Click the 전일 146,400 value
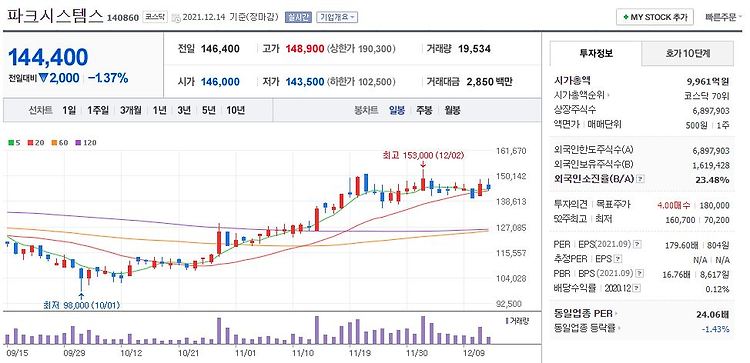 220,49
